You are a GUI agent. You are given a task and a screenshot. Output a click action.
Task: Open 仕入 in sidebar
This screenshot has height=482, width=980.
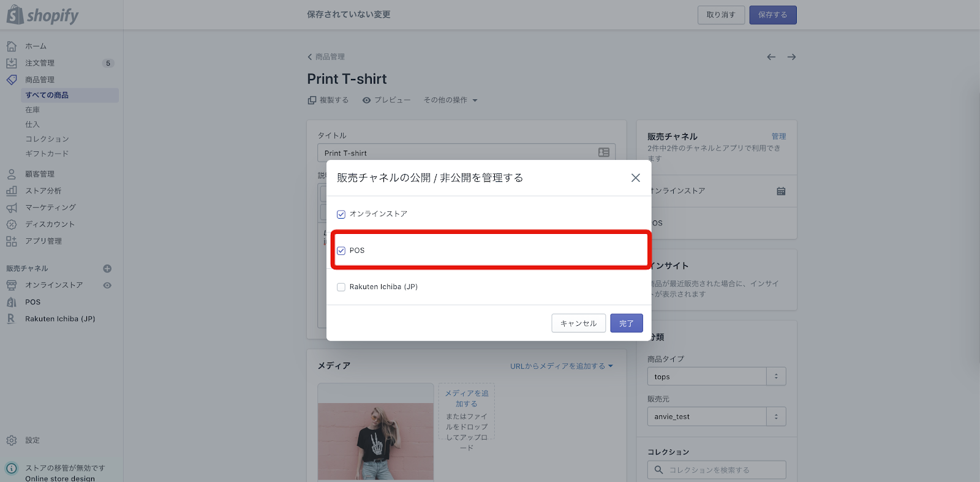32,124
